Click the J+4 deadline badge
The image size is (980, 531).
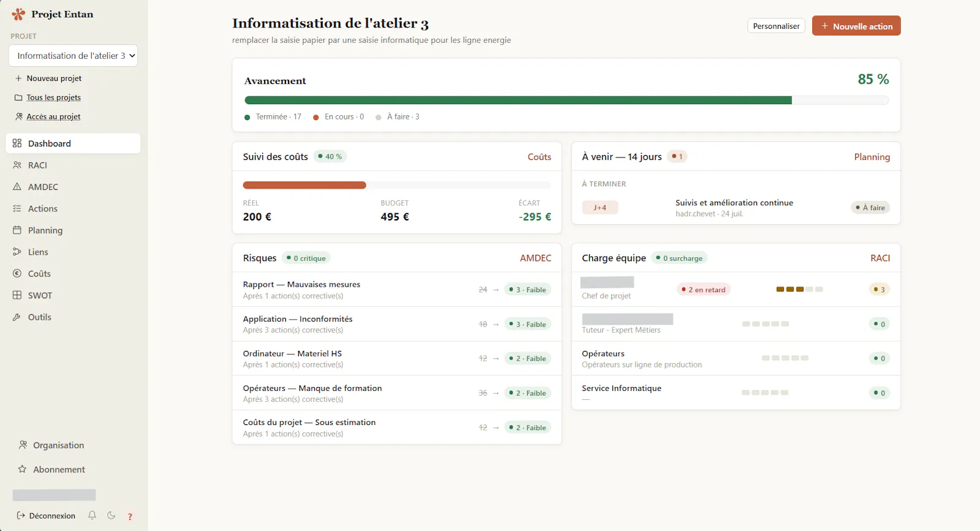(x=600, y=208)
